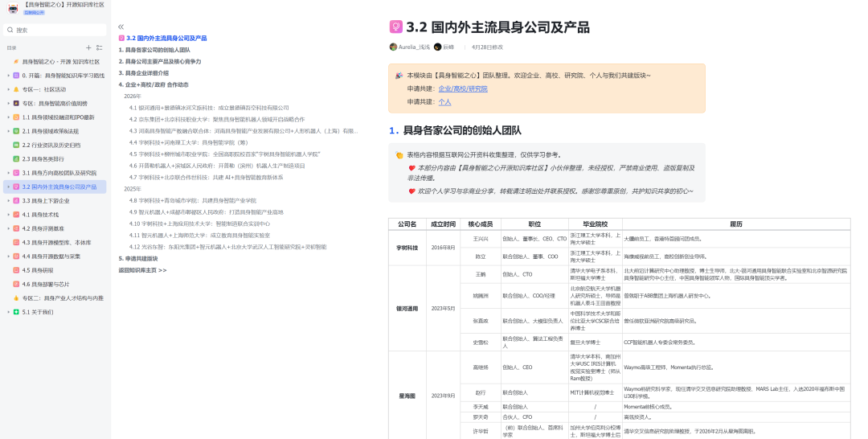Select the 3.2 国内外主流具身公司及产品 sidebar item
The width and height of the screenshot is (868, 439).
pos(56,187)
